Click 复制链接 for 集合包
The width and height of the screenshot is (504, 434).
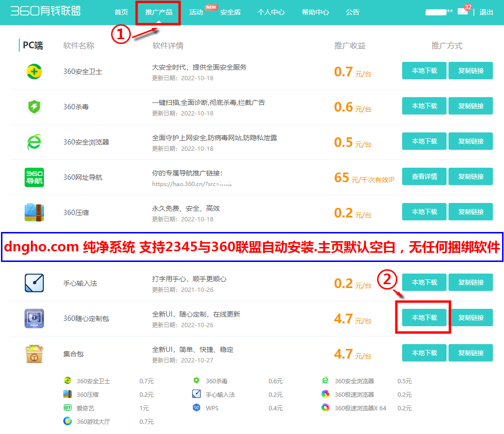point(471,353)
